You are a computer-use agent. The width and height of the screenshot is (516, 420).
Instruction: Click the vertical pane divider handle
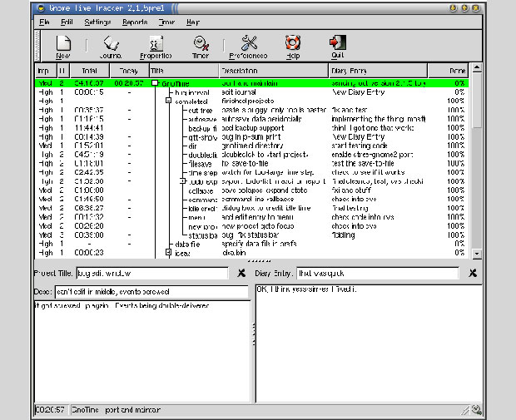(x=253, y=334)
